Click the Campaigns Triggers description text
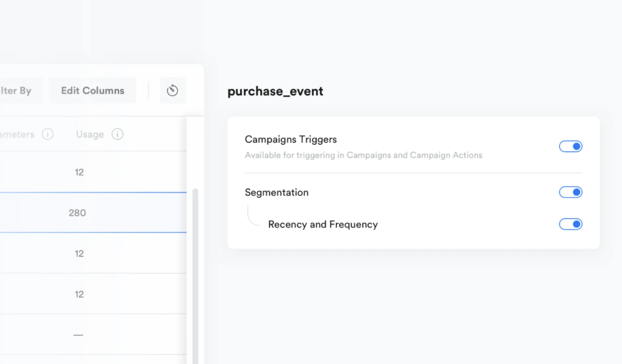 tap(363, 155)
